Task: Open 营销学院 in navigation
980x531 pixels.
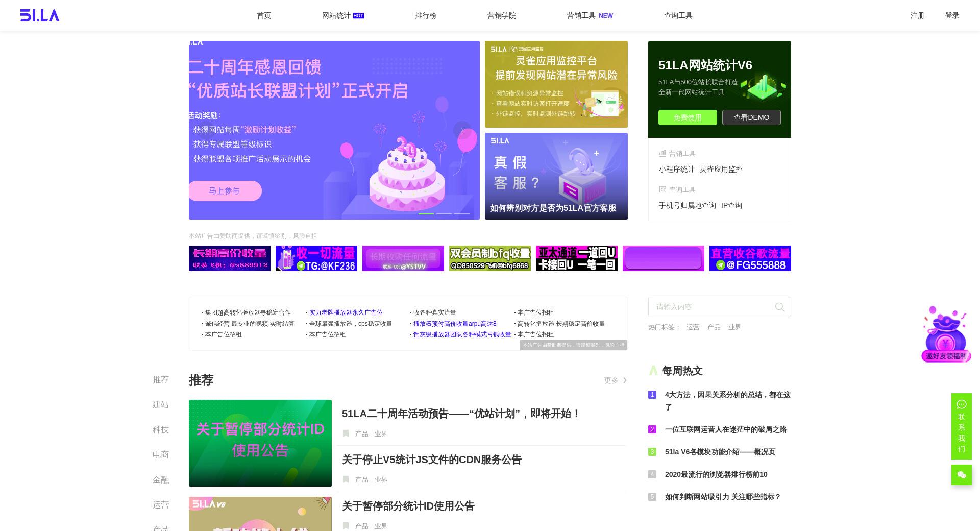Action: pyautogui.click(x=502, y=15)
